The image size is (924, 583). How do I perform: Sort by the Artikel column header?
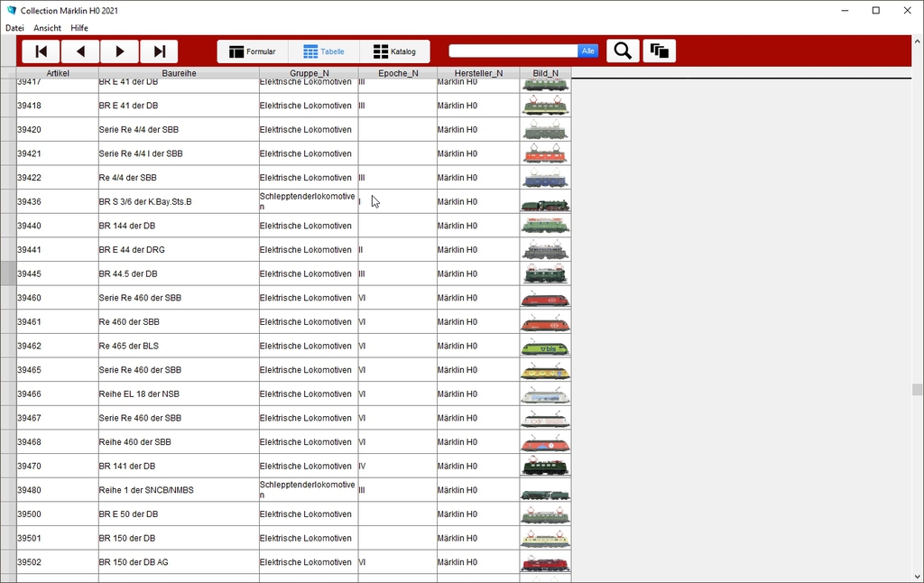(58, 73)
